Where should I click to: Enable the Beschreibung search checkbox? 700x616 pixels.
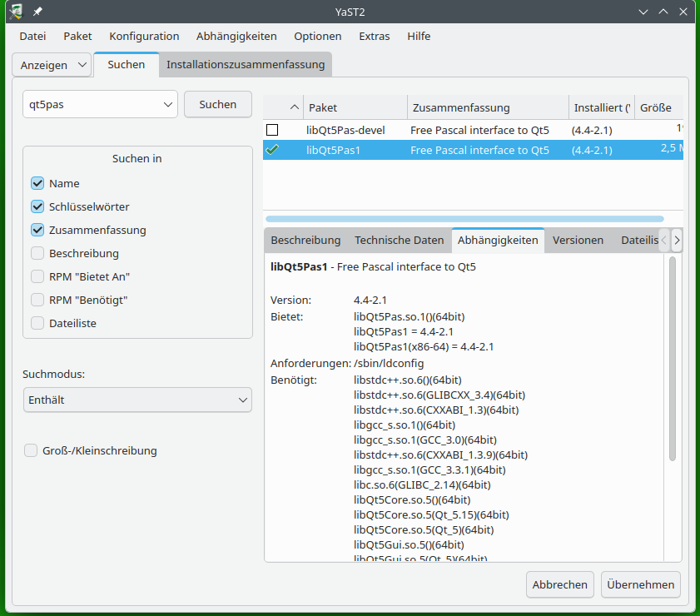pos(37,253)
